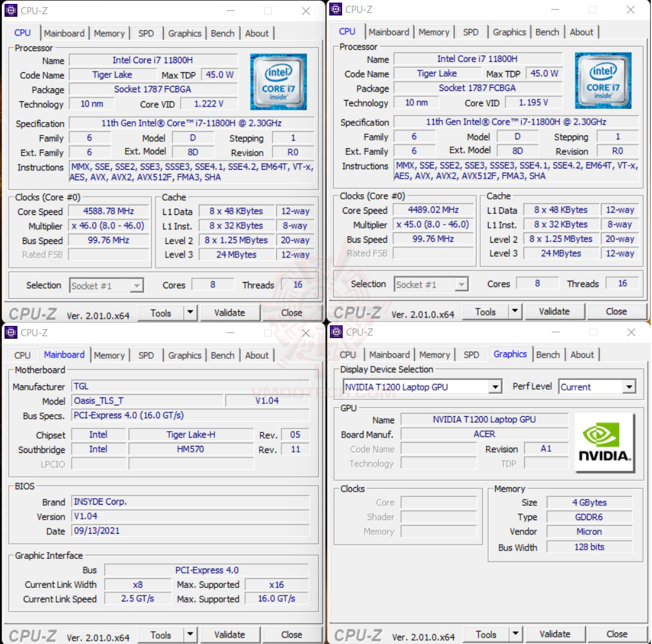The height and width of the screenshot is (644, 652).
Task: Click Tools button in Graphics window
Action: (x=486, y=634)
